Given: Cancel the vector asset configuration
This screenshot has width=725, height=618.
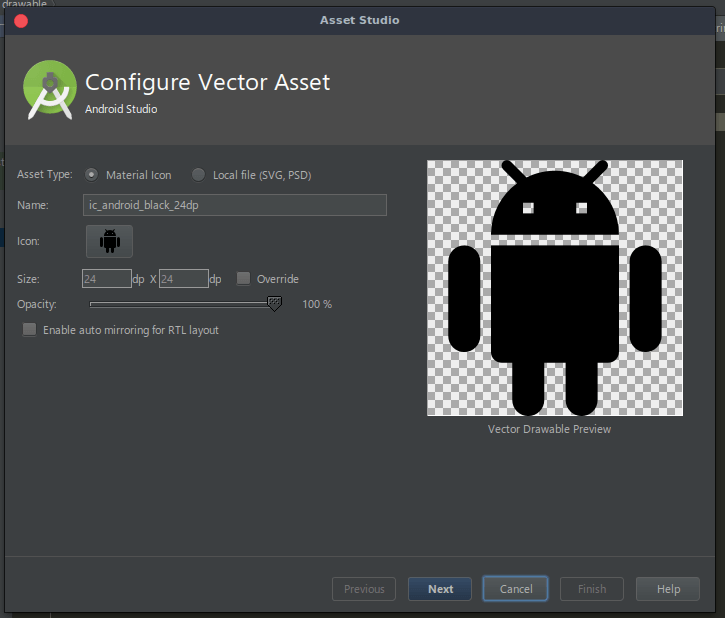Looking at the screenshot, I should click(515, 589).
